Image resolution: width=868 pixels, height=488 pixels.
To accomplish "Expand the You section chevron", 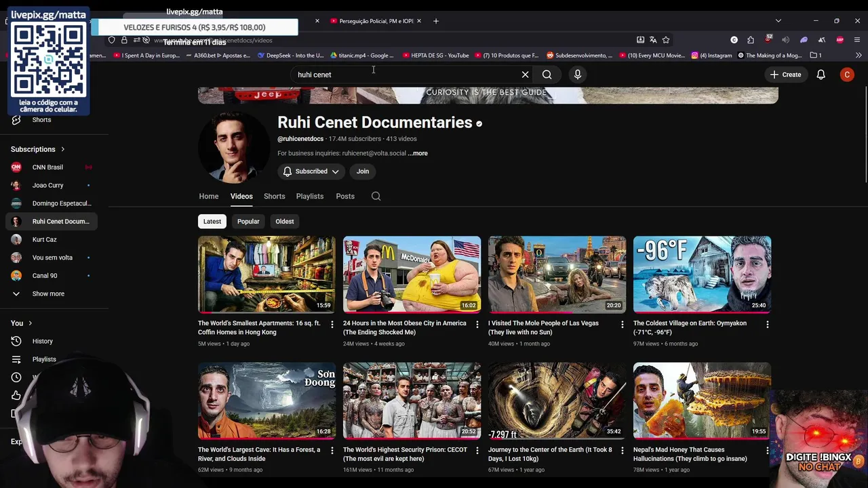I will [31, 323].
